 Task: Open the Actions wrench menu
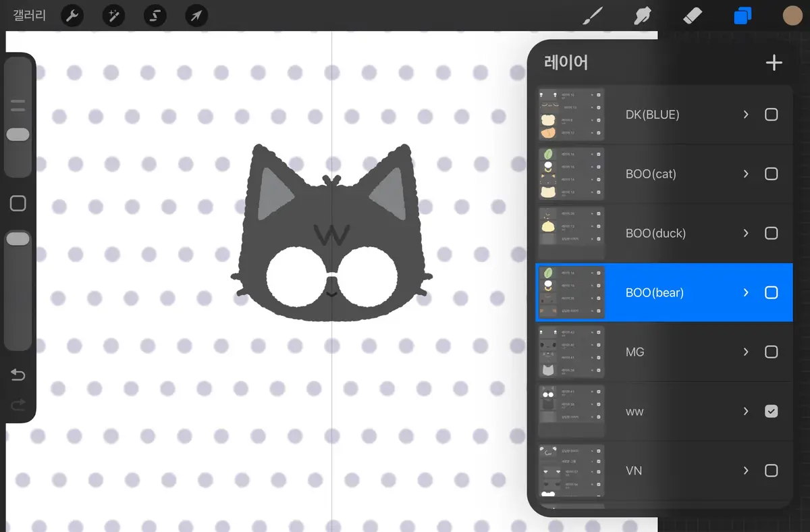pyautogui.click(x=72, y=16)
